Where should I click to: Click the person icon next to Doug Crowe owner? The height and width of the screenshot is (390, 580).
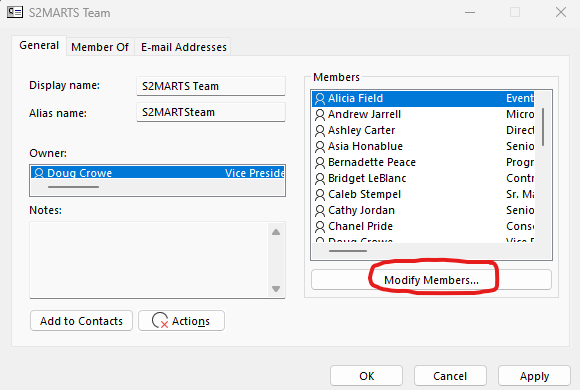[39, 173]
